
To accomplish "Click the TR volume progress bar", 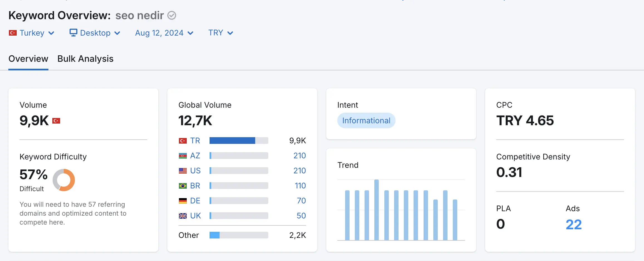I will [239, 141].
